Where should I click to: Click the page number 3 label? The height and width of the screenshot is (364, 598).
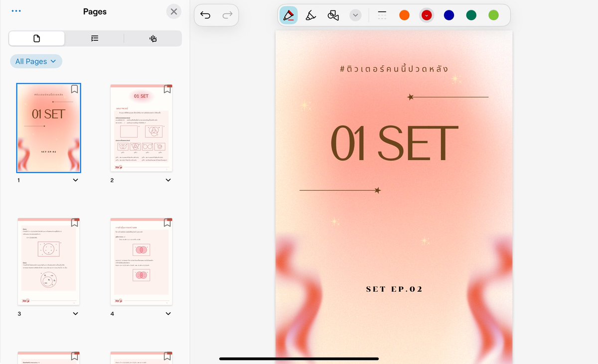click(19, 314)
